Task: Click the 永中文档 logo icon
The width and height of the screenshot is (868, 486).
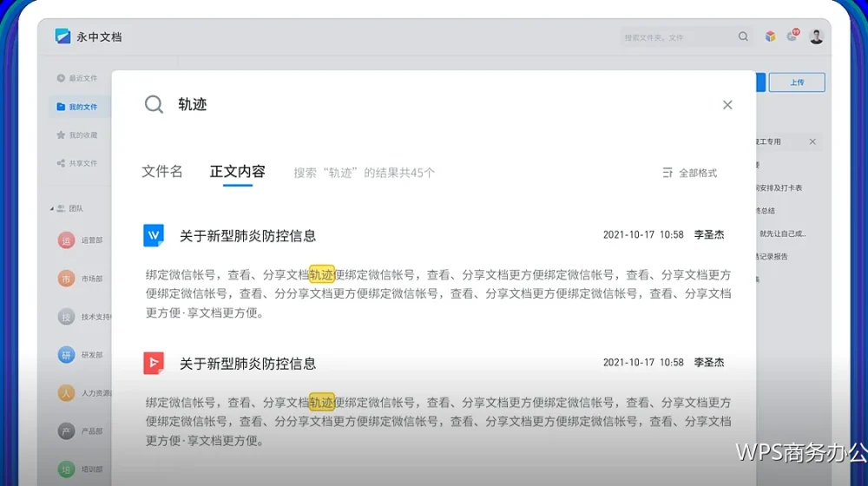Action: (62, 36)
